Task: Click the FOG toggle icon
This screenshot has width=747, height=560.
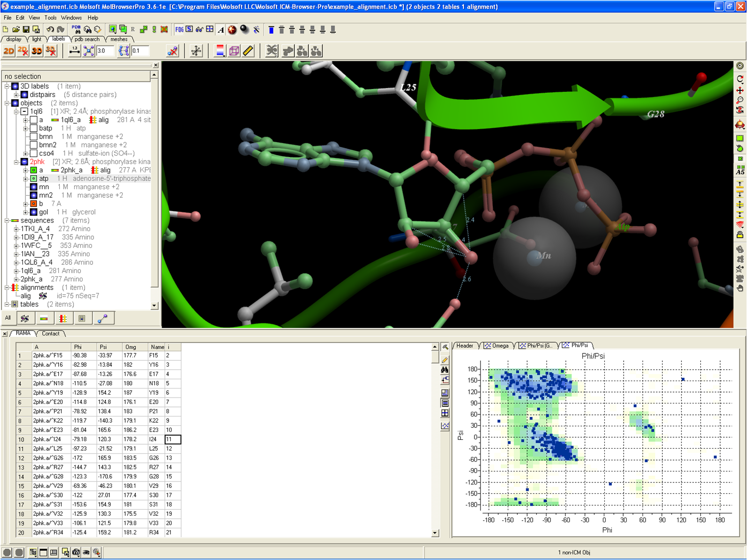Action: (179, 29)
